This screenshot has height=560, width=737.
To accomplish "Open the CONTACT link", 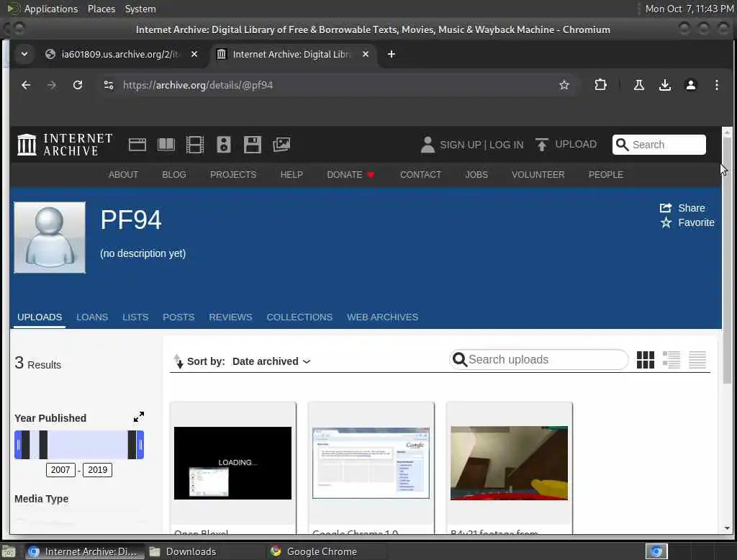I will (x=420, y=174).
